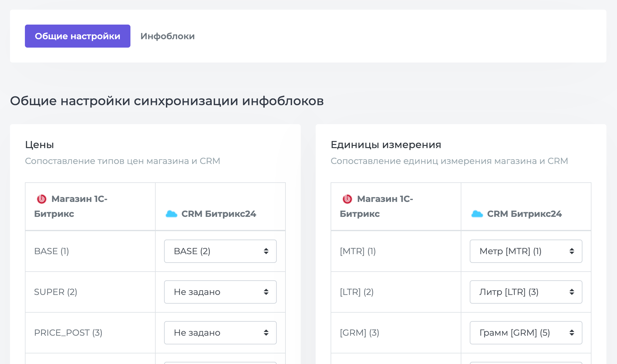Screen dimensions: 617x364
Task: Select the [MTR] (1) unit label
Action: pyautogui.click(x=358, y=251)
